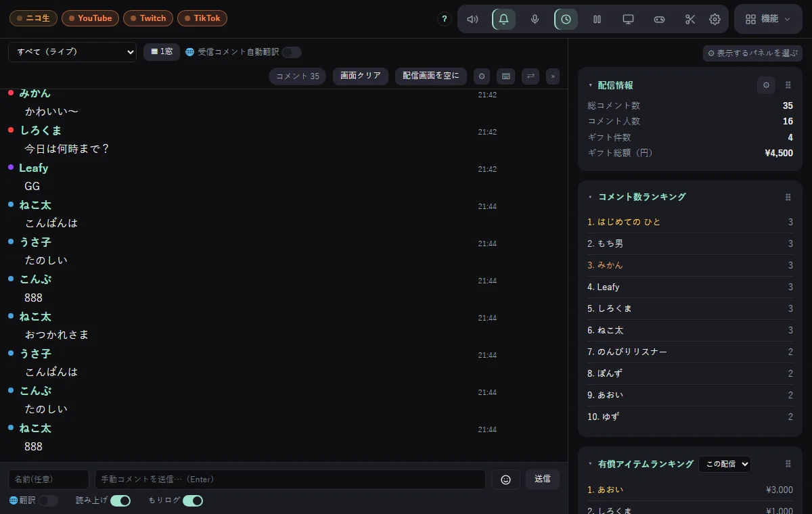Image resolution: width=812 pixels, height=514 pixels.
Task: Click the swap arrows icon in comment toolbar
Action: 531,76
